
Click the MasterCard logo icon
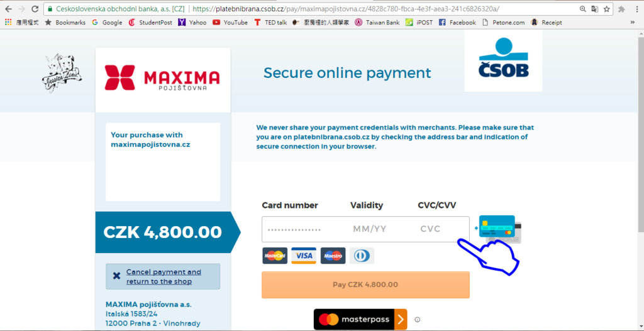pyautogui.click(x=275, y=256)
